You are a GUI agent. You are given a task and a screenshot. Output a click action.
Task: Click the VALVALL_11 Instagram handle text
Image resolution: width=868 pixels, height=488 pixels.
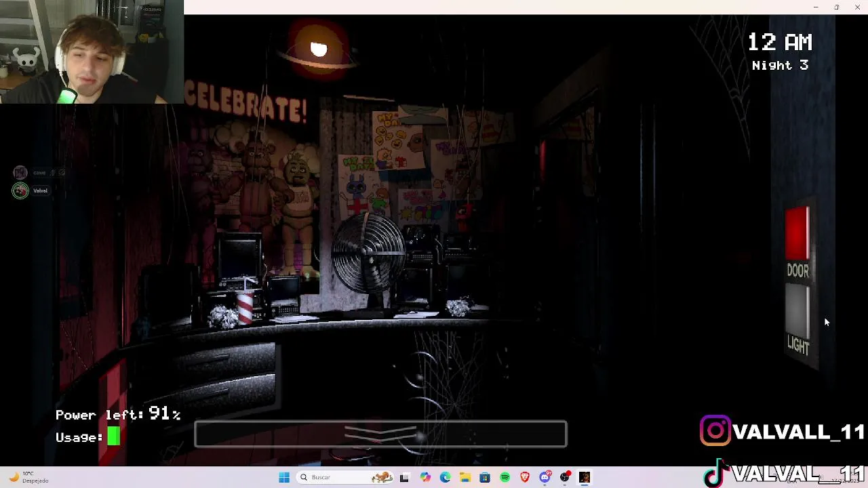click(x=799, y=432)
